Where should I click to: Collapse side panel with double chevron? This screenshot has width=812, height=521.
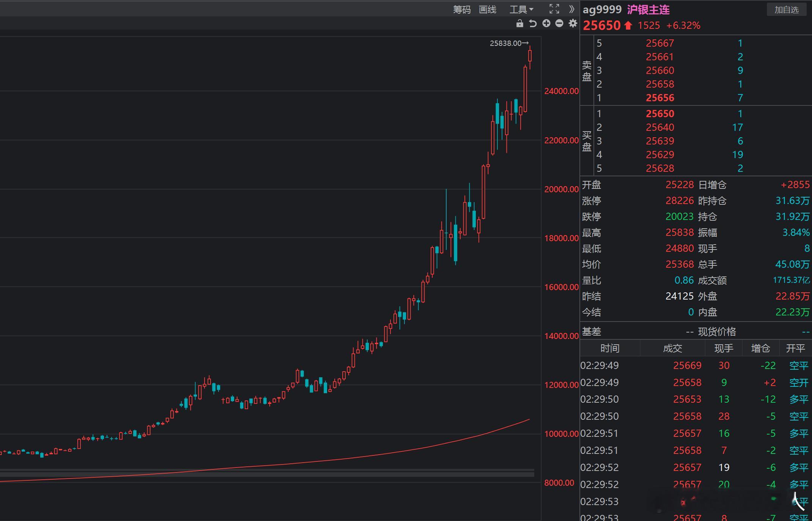572,9
